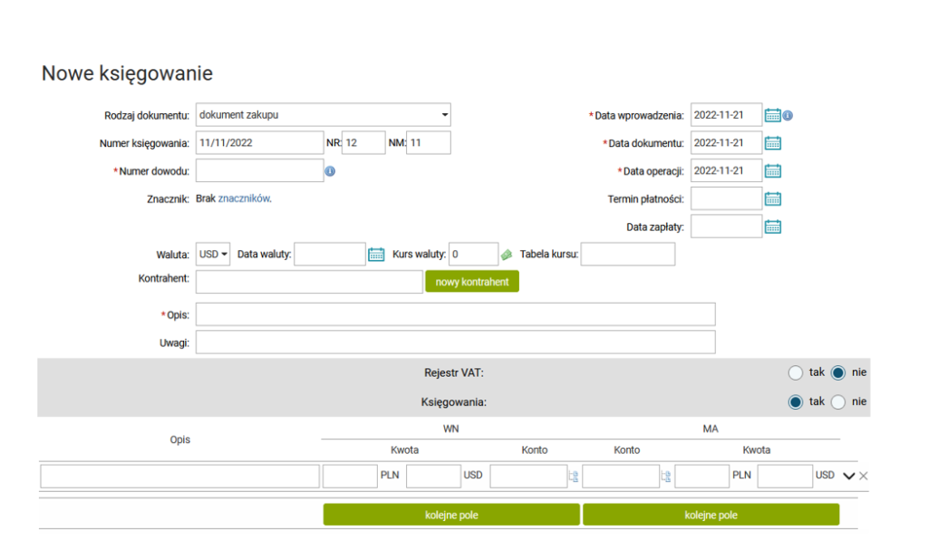Expand posting row using chevron arrow

click(848, 476)
